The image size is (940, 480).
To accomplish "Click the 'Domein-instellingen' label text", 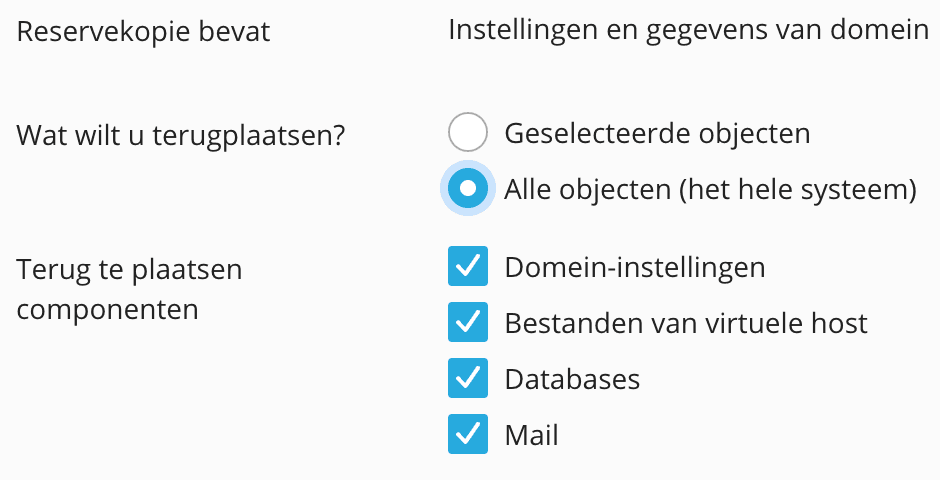I will tap(635, 267).
